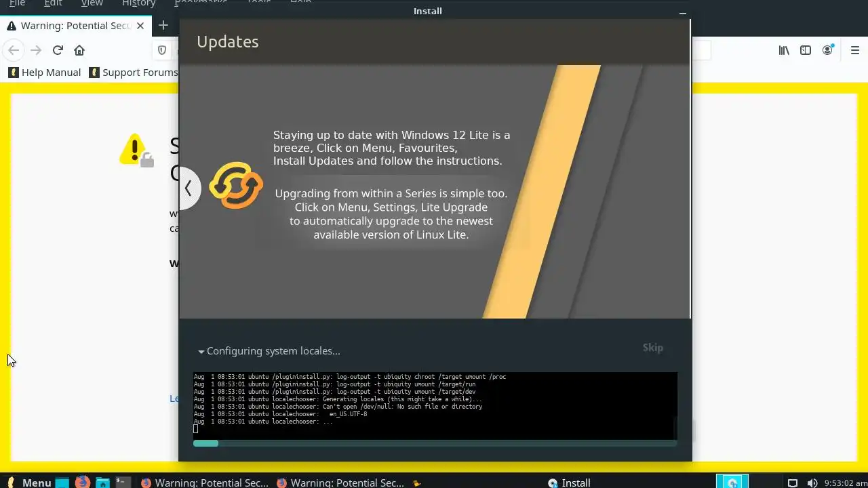Switch to the Install taskbar window

click(x=569, y=483)
